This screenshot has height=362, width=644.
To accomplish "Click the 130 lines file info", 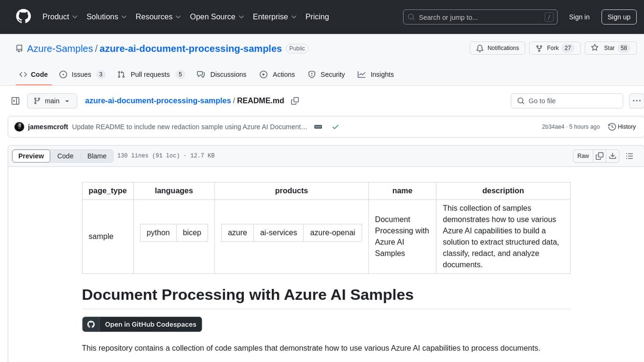I will pos(166,156).
